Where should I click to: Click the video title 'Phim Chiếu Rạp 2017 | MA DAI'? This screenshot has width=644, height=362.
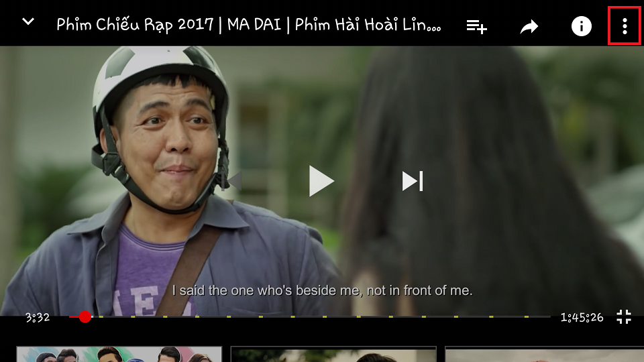point(169,25)
